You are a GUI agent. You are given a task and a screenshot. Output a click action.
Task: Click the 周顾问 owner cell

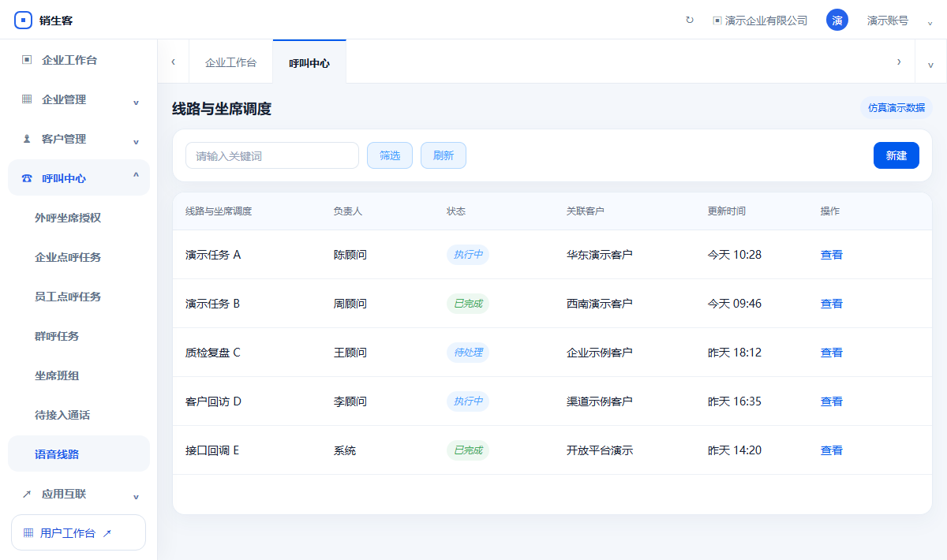(350, 304)
